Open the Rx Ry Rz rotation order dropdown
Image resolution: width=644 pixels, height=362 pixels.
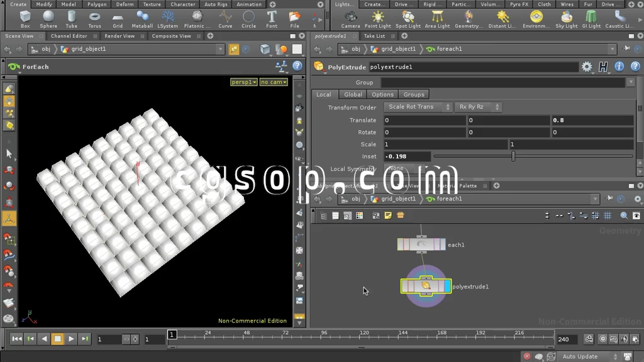pyautogui.click(x=478, y=107)
